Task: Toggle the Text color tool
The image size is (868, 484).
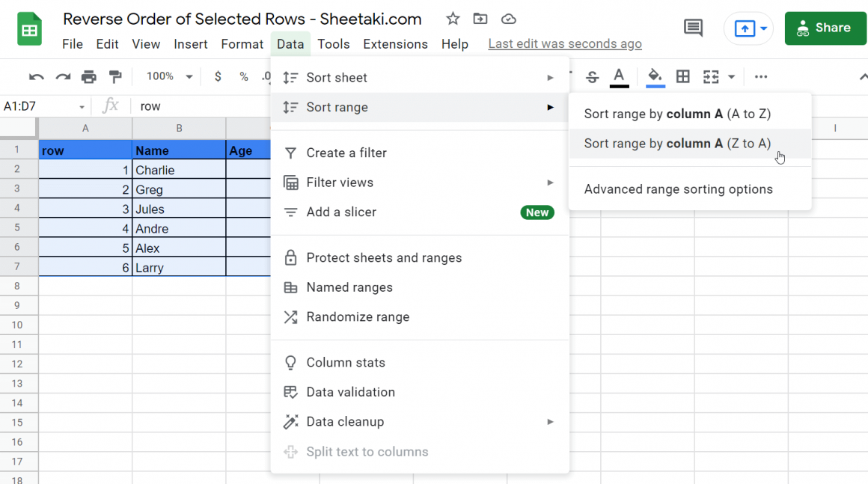Action: coord(619,76)
